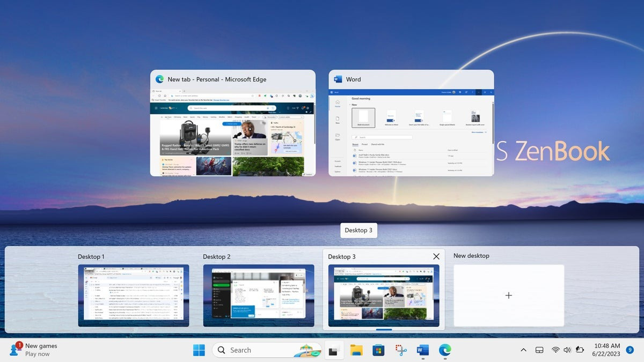This screenshot has height=362, width=644.
Task: Open the notification count badge
Action: 630,350
